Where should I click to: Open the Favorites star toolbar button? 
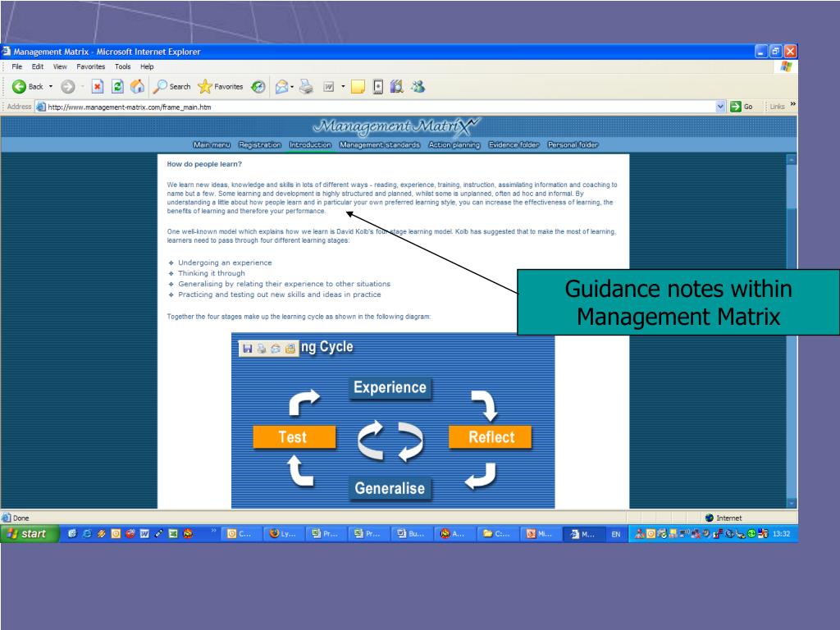[x=220, y=86]
